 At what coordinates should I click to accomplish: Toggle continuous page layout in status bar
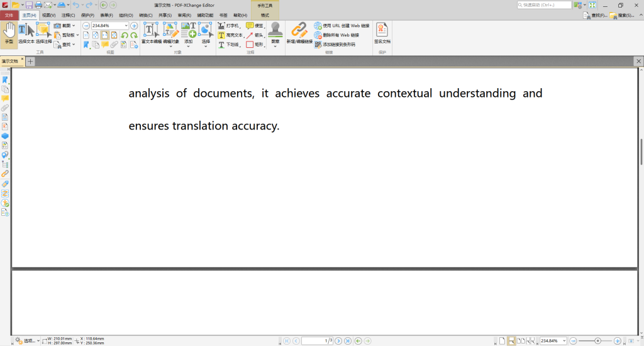511,340
